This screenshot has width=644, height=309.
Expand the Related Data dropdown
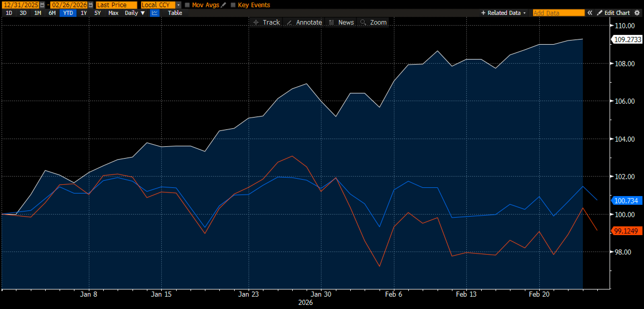point(503,13)
